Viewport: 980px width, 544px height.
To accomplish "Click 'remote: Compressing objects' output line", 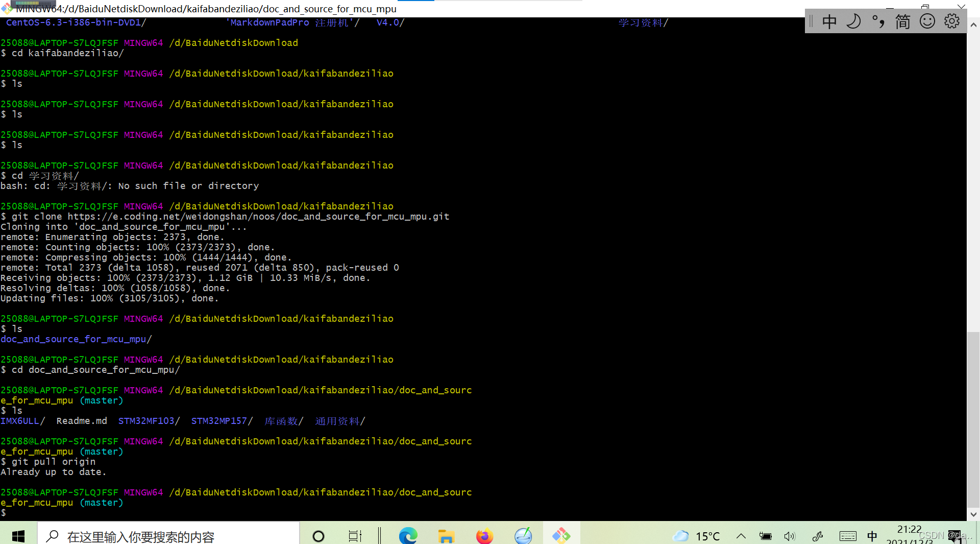I will [x=146, y=257].
